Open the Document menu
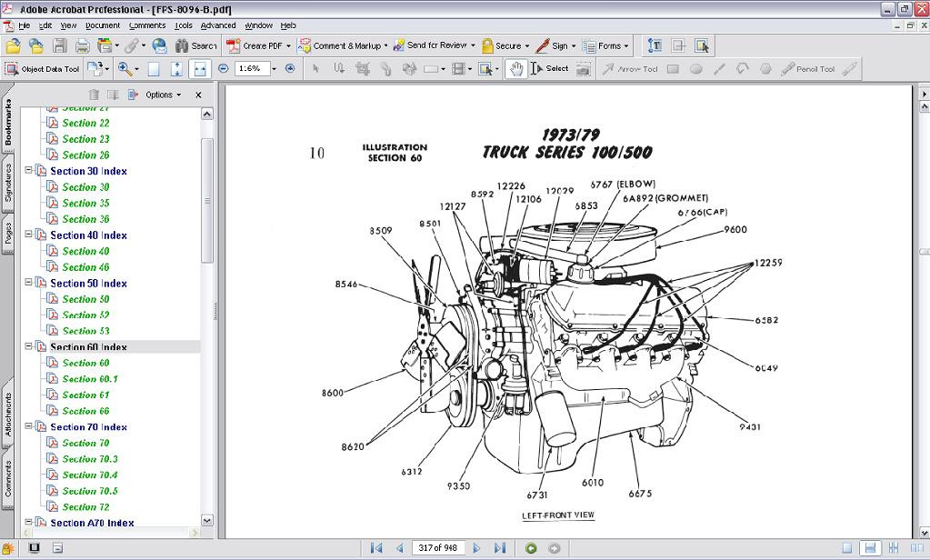The height and width of the screenshot is (560, 930). tap(102, 25)
